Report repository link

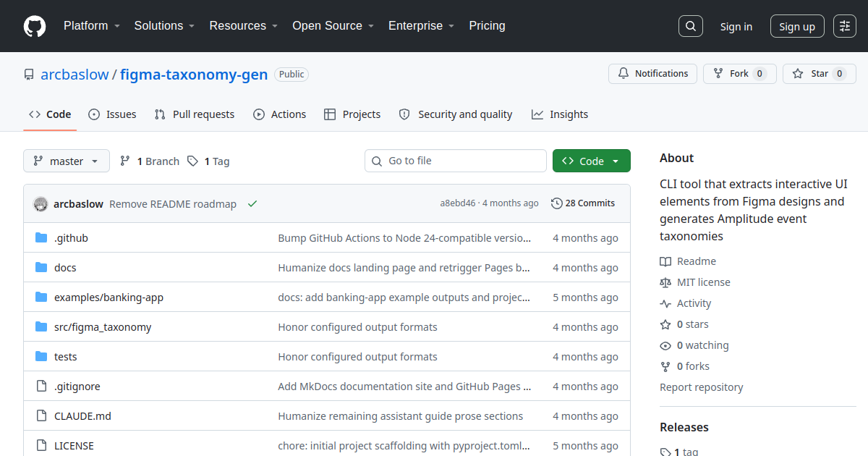coord(702,387)
